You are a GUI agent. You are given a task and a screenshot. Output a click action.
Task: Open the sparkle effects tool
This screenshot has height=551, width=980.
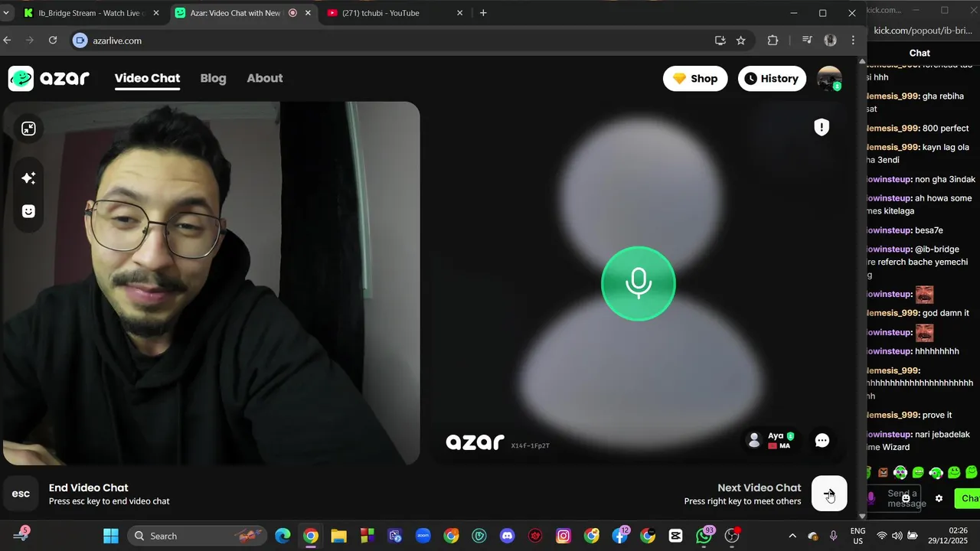28,178
